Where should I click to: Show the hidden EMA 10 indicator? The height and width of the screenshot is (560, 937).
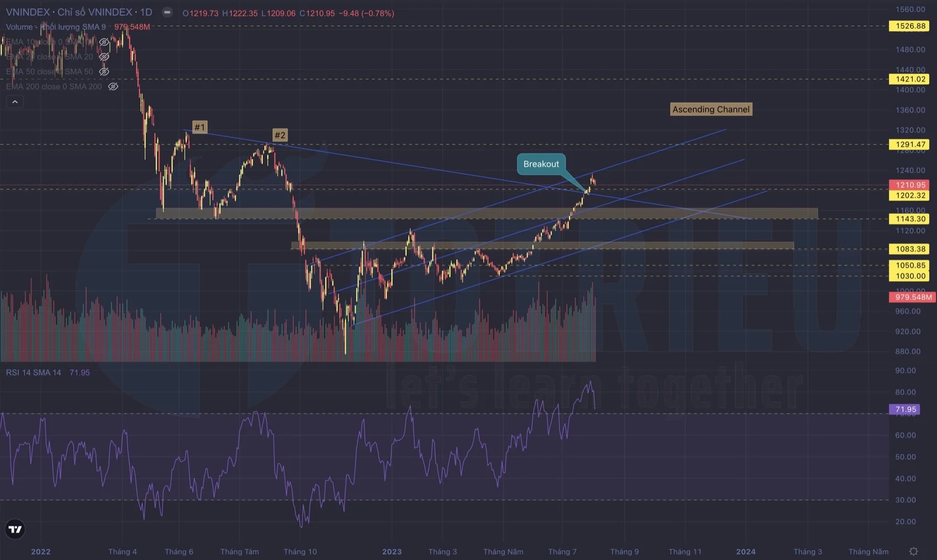coord(104,42)
